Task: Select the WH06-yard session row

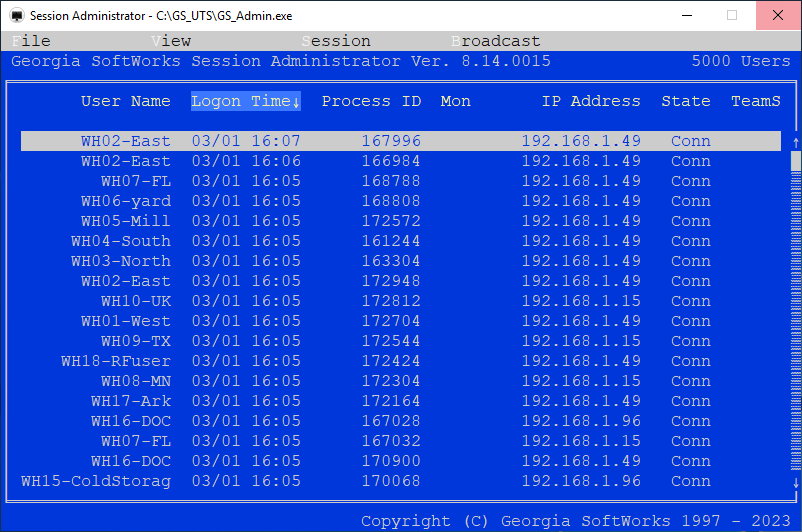Action: click(401, 201)
